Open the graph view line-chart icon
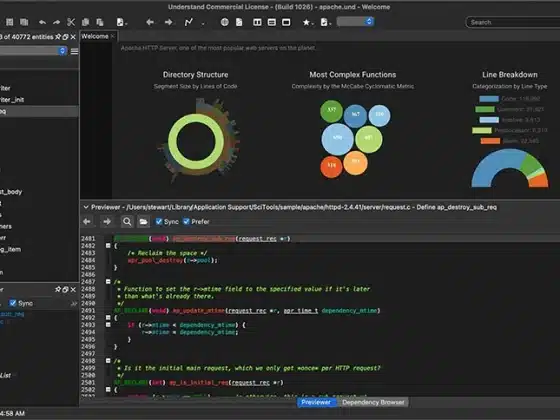Screen dimensions: 560x420 click(x=189, y=22)
